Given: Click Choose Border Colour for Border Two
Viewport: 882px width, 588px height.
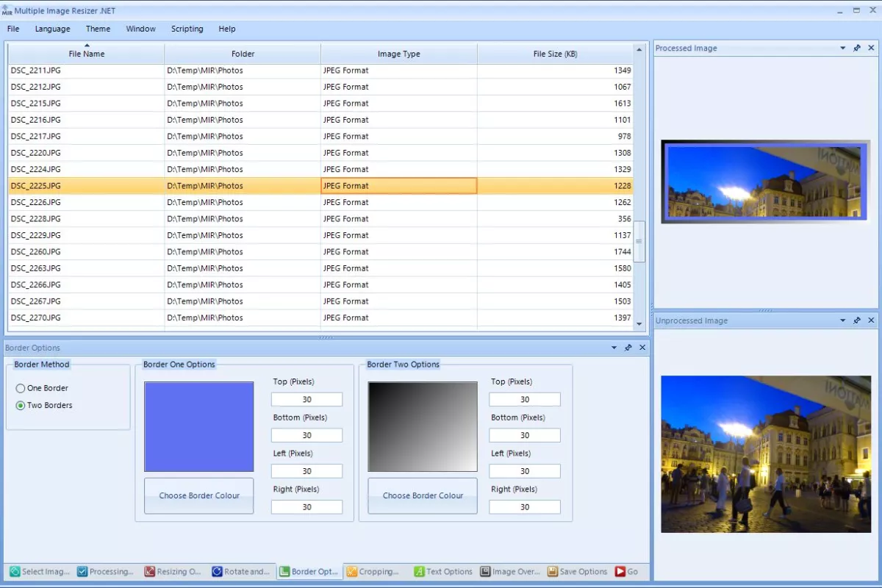Looking at the screenshot, I should 422,495.
